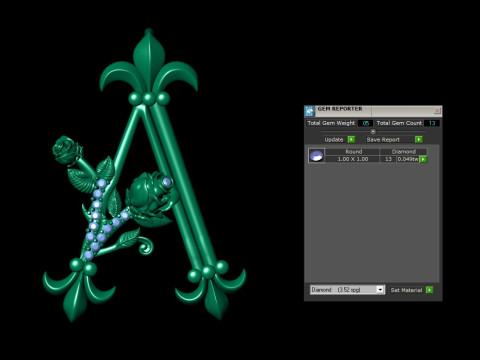Click the green arrow beside Update
This screenshot has width=480, height=360.
[351, 139]
